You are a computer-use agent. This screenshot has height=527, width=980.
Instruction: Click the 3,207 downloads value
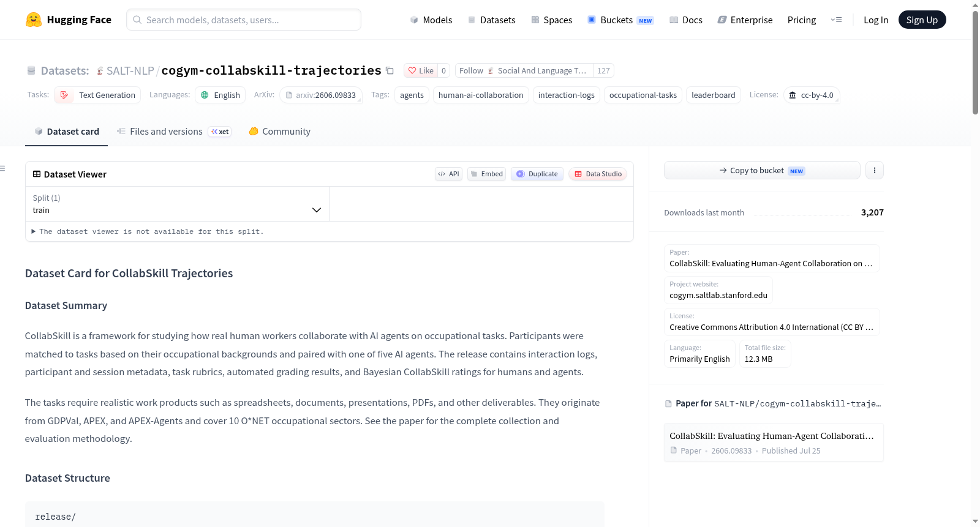pyautogui.click(x=872, y=212)
